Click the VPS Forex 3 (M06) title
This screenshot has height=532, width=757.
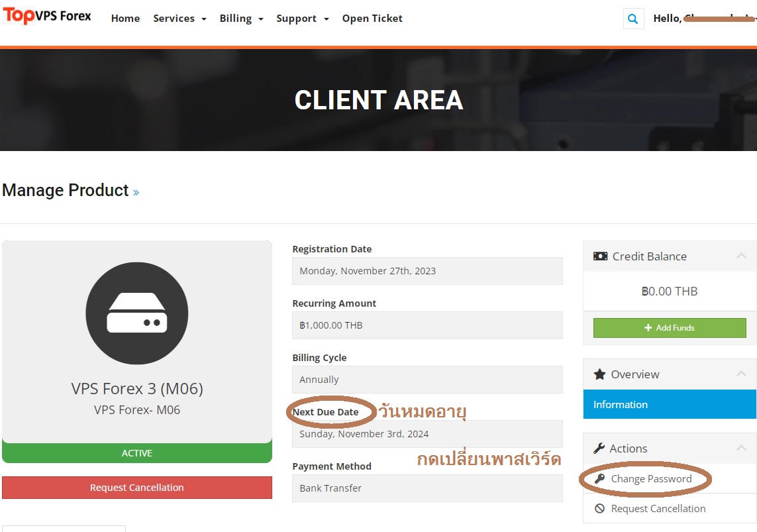[137, 389]
